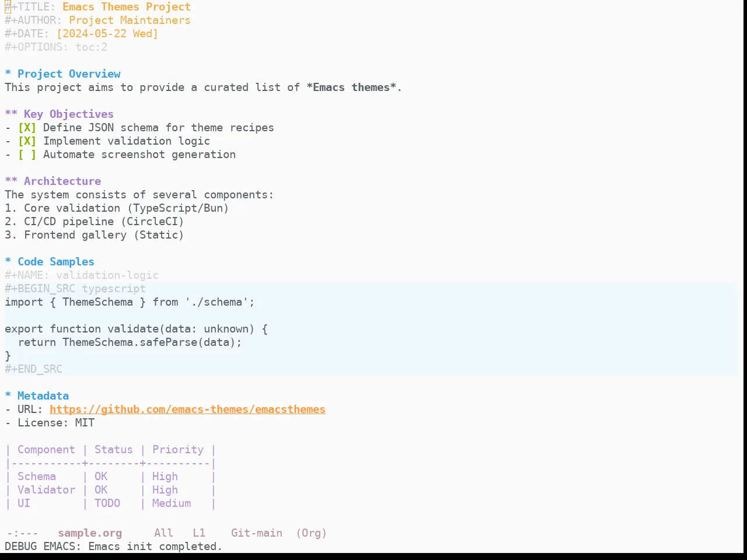This screenshot has height=560, width=747.
Task: Click the 'UI' table cell
Action: [24, 503]
